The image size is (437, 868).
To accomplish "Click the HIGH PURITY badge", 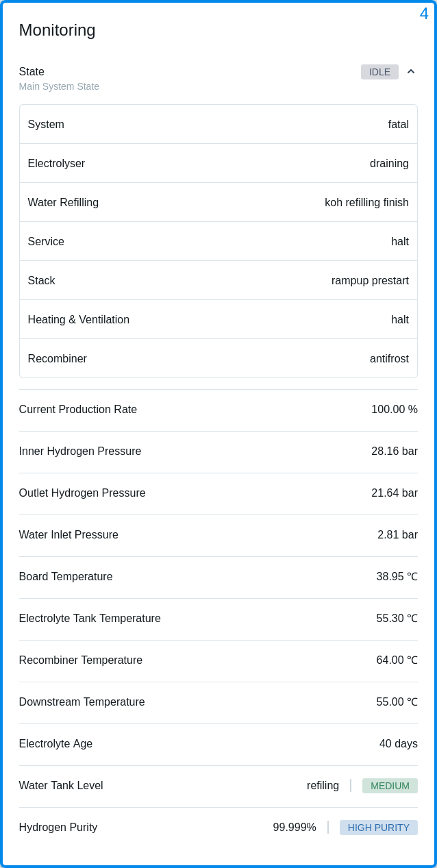I will pyautogui.click(x=378, y=828).
